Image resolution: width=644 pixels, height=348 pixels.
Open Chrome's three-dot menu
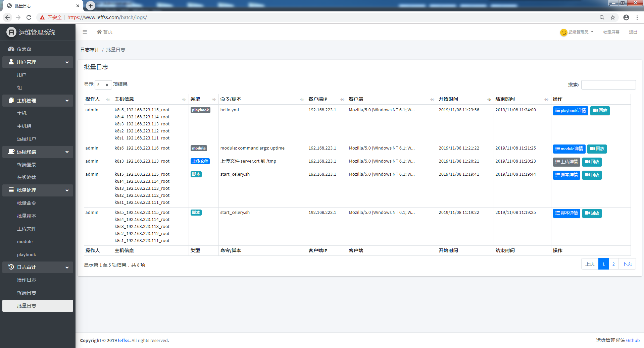click(x=637, y=17)
